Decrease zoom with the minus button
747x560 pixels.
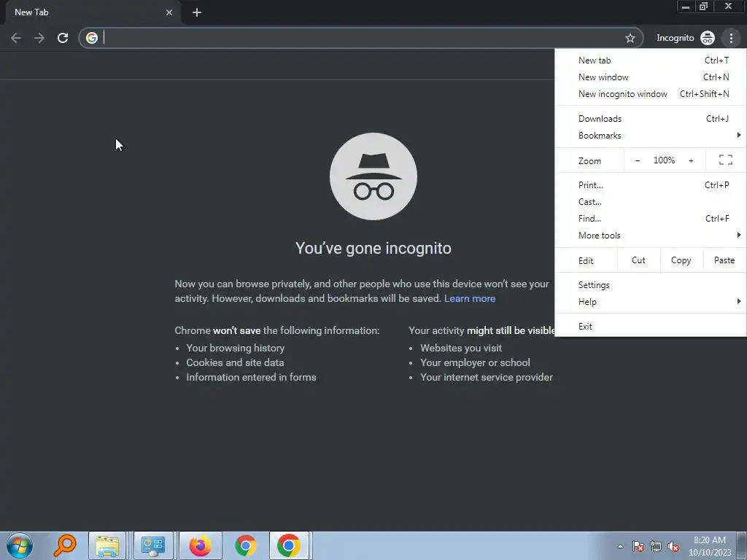pos(638,160)
